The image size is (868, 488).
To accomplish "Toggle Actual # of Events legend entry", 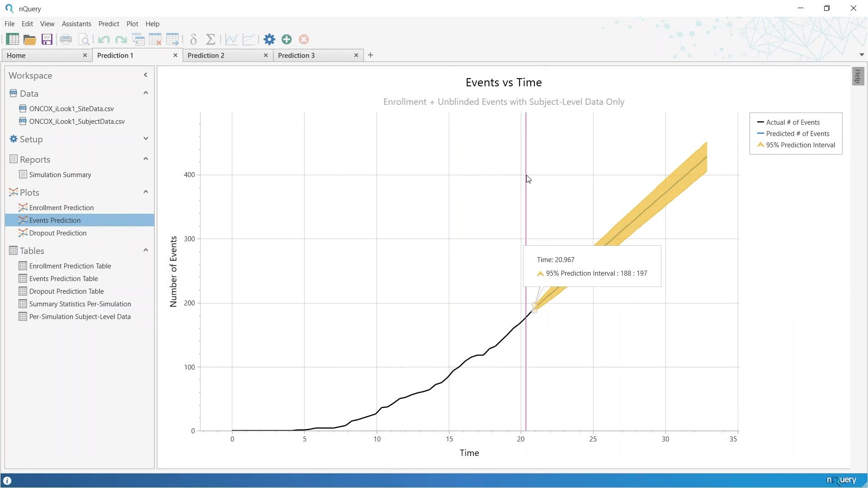I will click(793, 122).
